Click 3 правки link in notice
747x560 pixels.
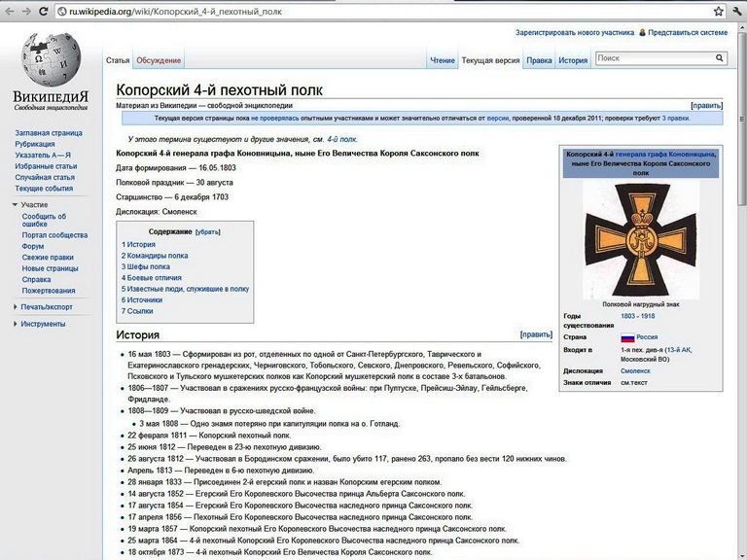click(x=675, y=118)
